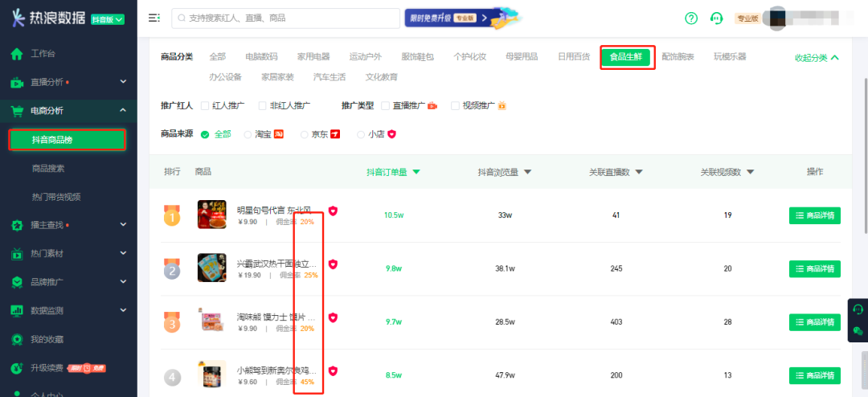The height and width of the screenshot is (397, 868).
Task: Open 商品详情 for 淘味熊 product
Action: 814,321
